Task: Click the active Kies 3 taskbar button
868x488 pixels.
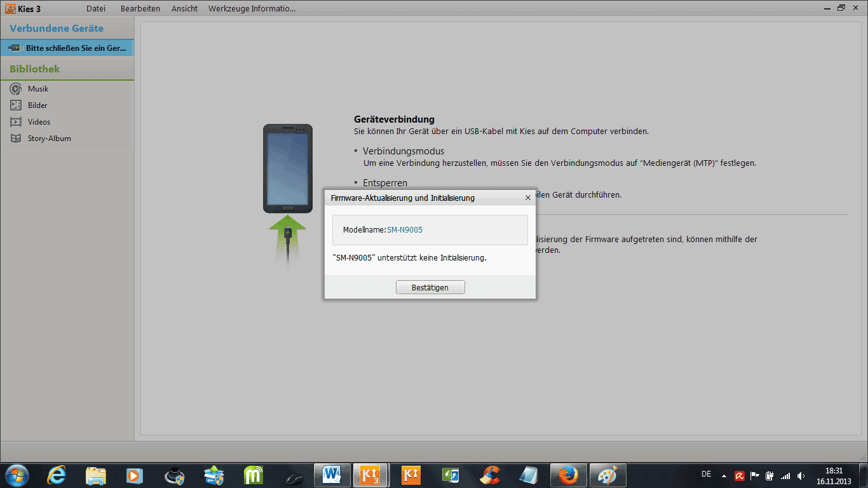Action: [370, 475]
